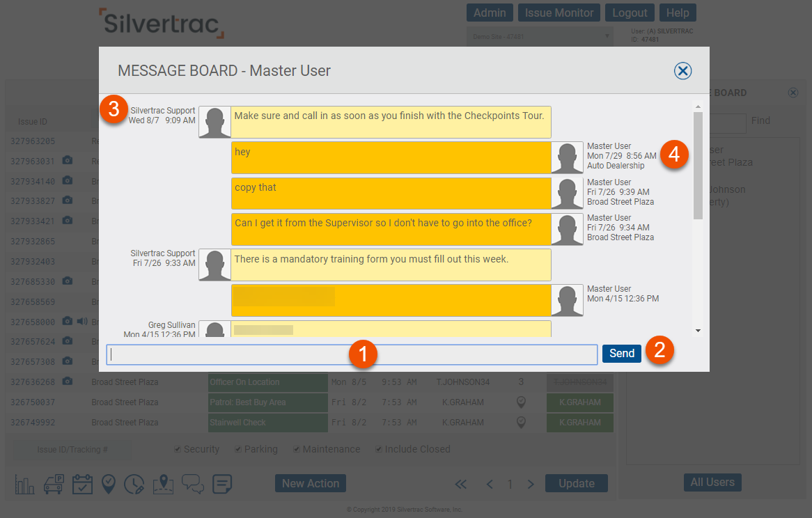Click message scrollbar down arrow

click(x=698, y=331)
